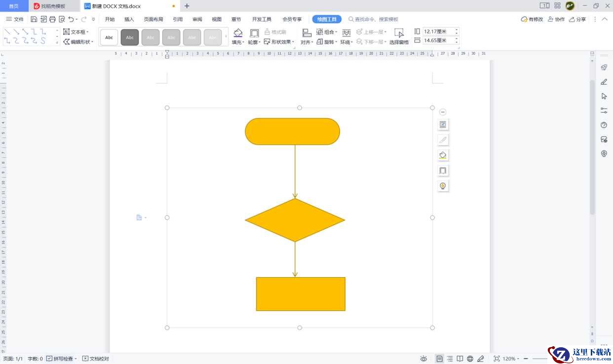Expand the 对齐 align dropdown
The width and height of the screenshot is (613, 364).
click(307, 42)
